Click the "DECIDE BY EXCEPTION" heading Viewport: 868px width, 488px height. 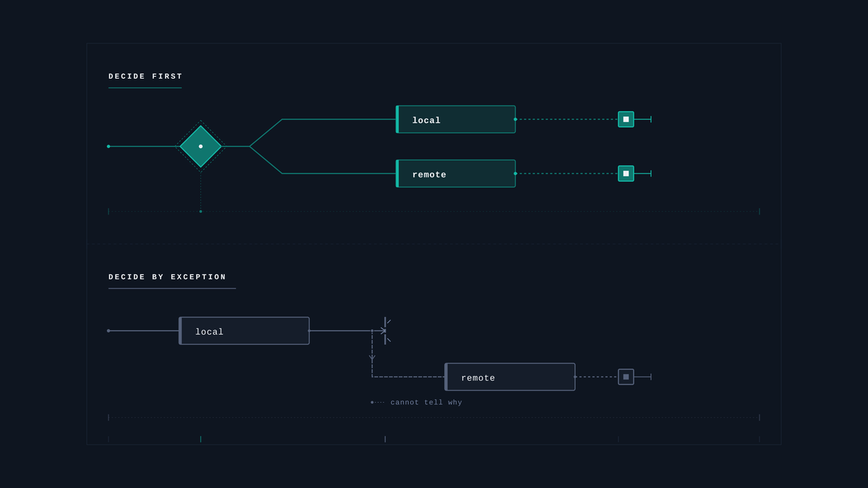[x=167, y=278]
